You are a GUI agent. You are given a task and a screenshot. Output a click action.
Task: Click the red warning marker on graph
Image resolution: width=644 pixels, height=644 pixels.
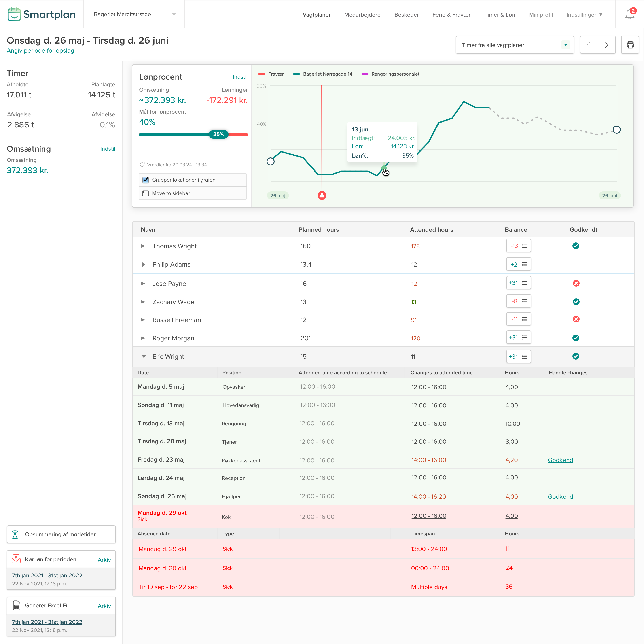click(322, 195)
